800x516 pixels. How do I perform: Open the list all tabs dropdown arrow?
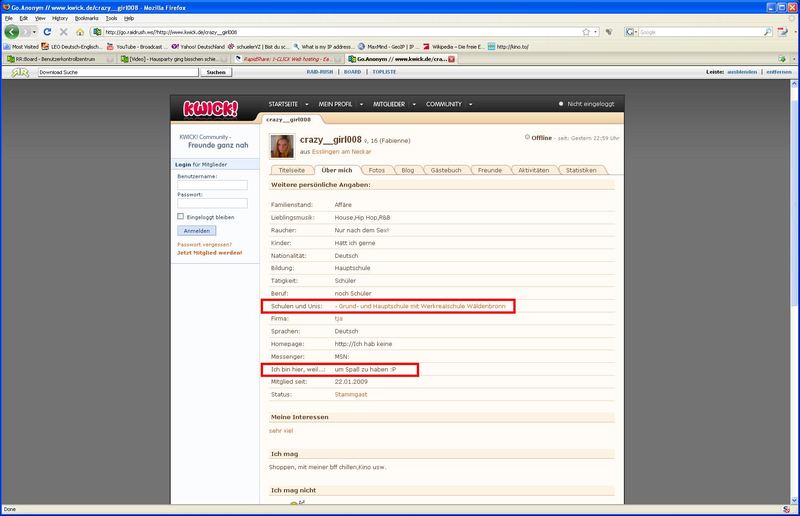793,59
